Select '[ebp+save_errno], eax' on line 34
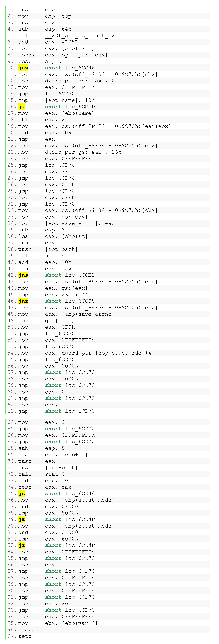This screenshot has width=219, height=644. tap(80, 223)
